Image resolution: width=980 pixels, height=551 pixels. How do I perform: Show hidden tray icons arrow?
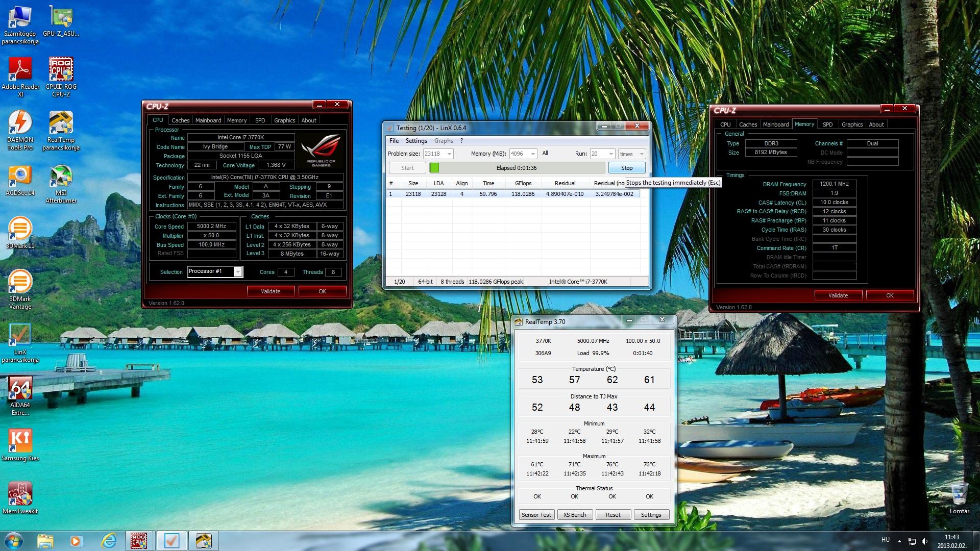pos(899,541)
